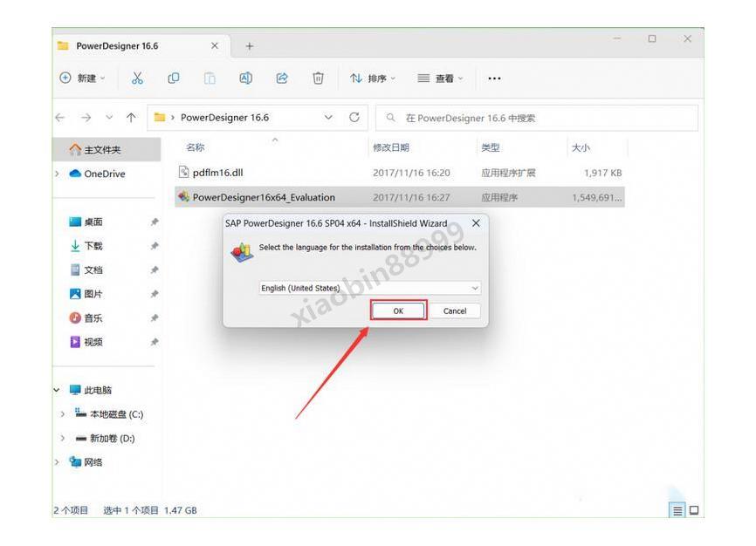Click the 2017/11/16 16:20 date cell

coord(411,173)
